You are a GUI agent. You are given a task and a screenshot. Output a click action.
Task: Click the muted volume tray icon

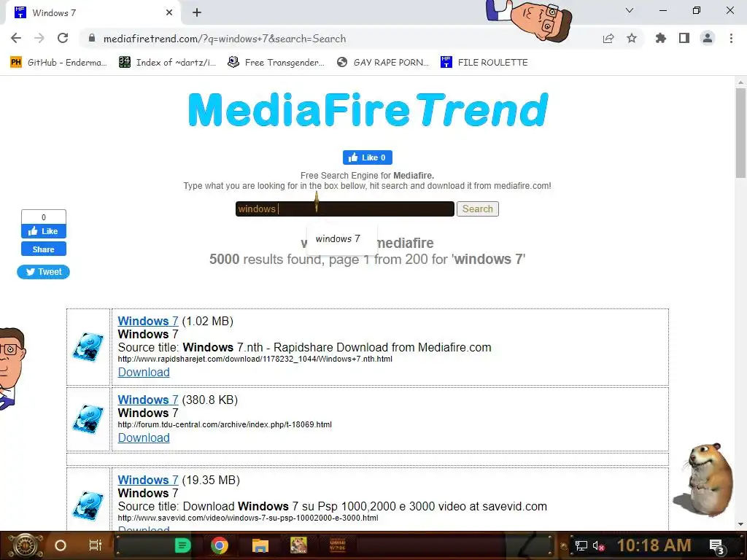598,545
